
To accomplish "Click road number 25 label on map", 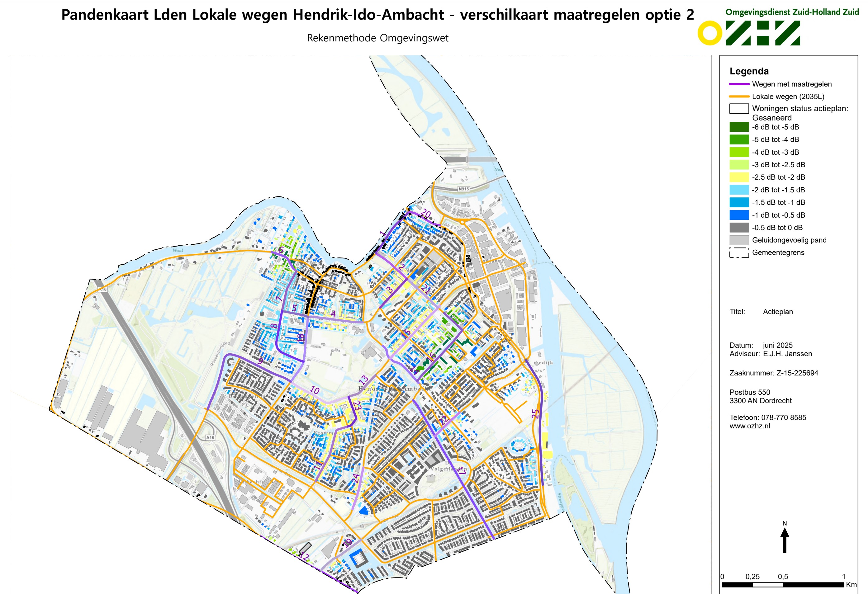I will (x=536, y=414).
